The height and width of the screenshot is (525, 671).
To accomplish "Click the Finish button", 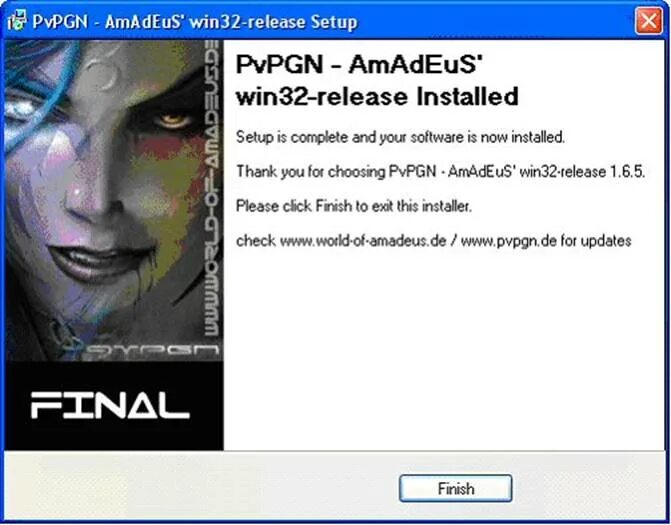I will 455,488.
